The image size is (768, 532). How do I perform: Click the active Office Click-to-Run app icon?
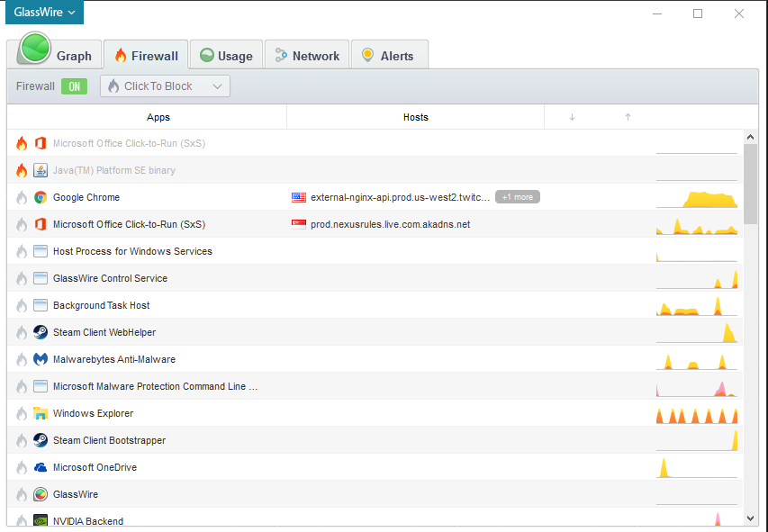pos(41,224)
